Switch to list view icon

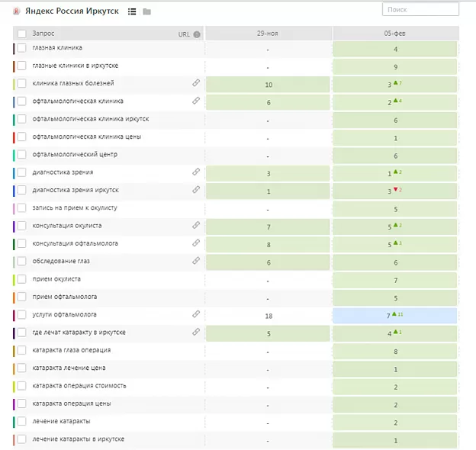click(132, 11)
